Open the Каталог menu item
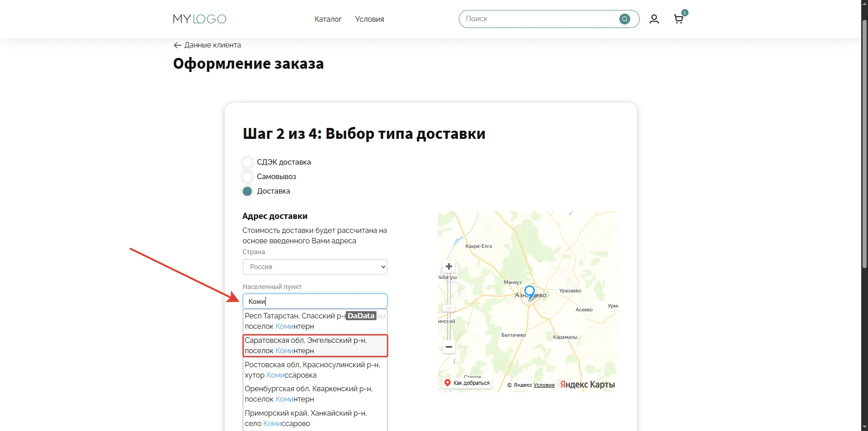Screen dimensions: 868x431 click(328, 19)
